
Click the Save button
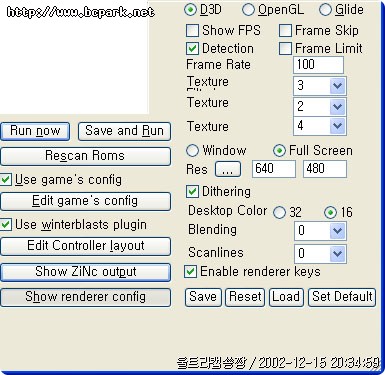pos(203,297)
